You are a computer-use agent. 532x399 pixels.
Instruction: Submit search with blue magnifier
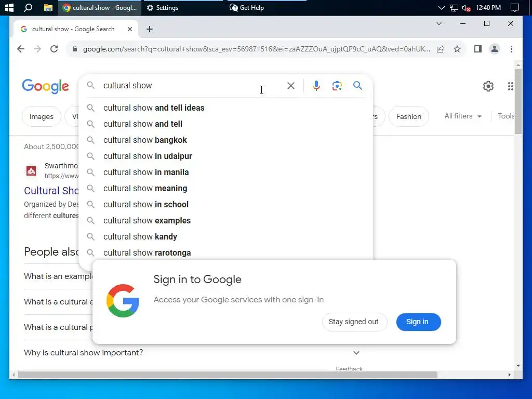coord(357,86)
